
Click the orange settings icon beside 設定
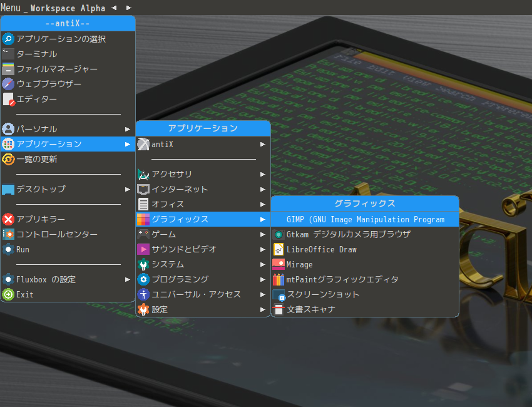pyautogui.click(x=143, y=309)
